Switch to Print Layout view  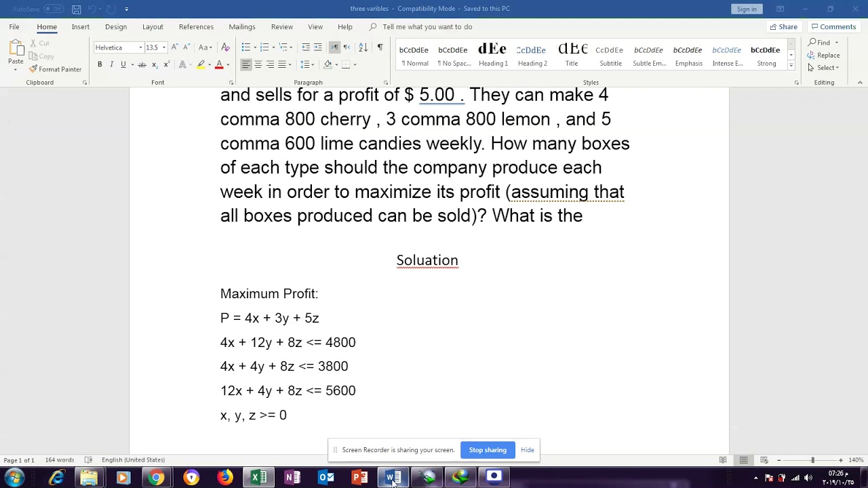click(x=743, y=460)
